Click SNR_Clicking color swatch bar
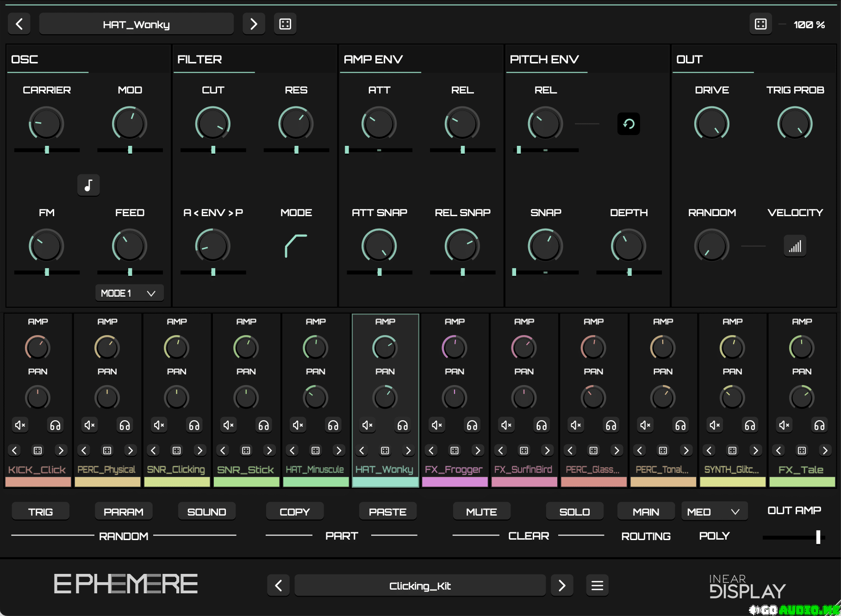 click(x=177, y=482)
